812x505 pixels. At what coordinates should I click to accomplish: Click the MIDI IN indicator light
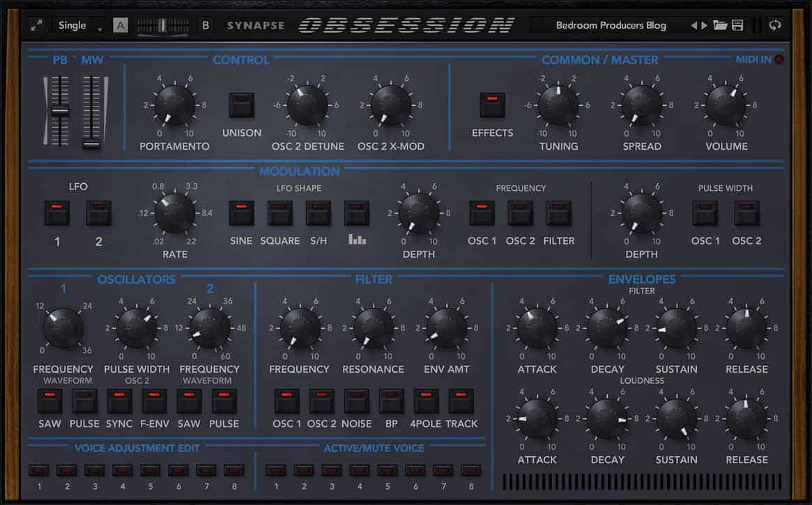pos(779,60)
